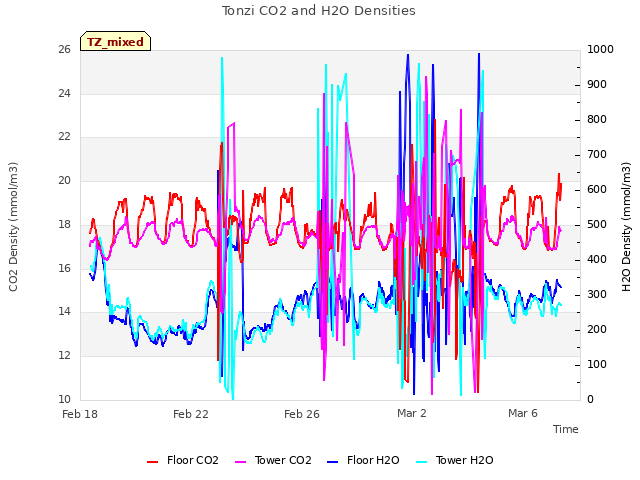Click the Time axis label
This screenshot has width=640, height=480.
pos(566,429)
